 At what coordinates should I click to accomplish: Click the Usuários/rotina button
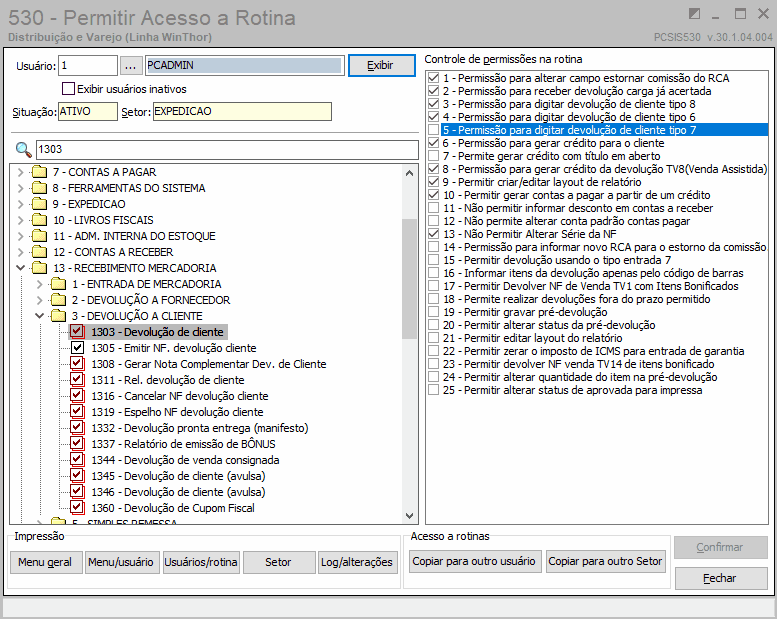coord(201,562)
